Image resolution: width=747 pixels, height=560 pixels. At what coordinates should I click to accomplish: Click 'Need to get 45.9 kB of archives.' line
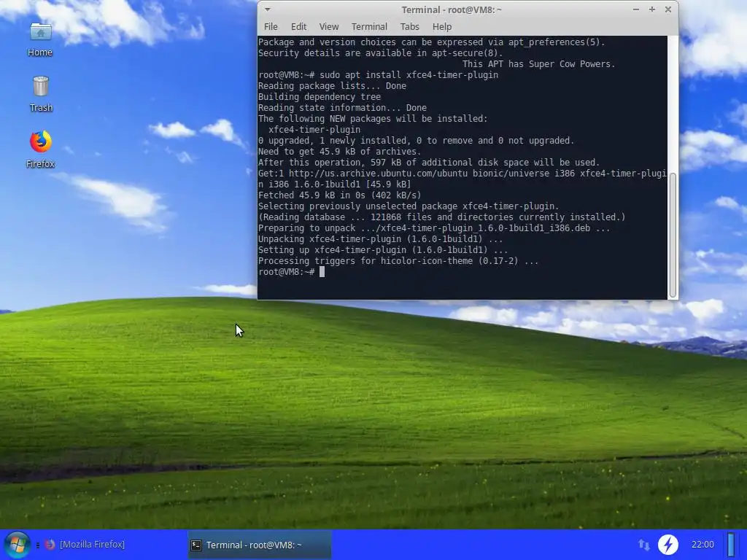coord(340,152)
